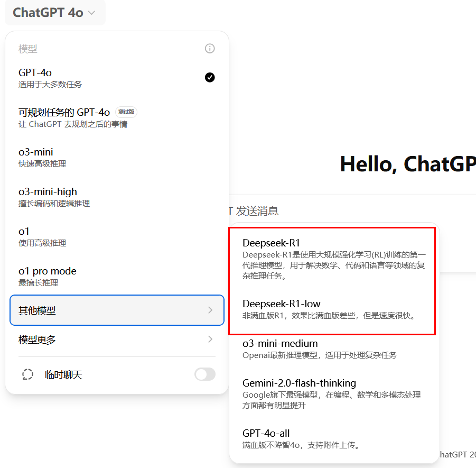The height and width of the screenshot is (468, 476).
Task: Click the 使用高级推理 description text
Action: click(x=42, y=243)
